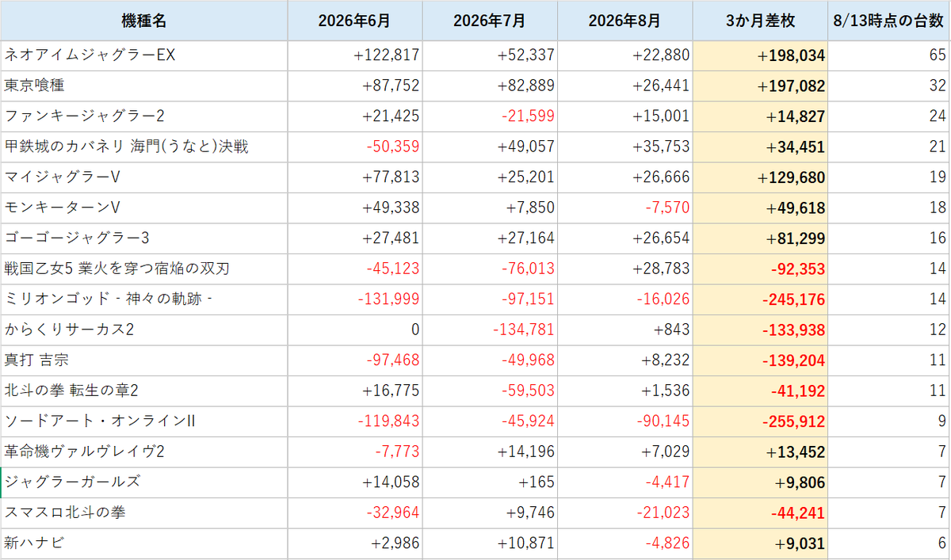951x560 pixels.
Task: Click the 革命機ヴァルヴレイヴ2 name cell
Action: pyautogui.click(x=143, y=452)
